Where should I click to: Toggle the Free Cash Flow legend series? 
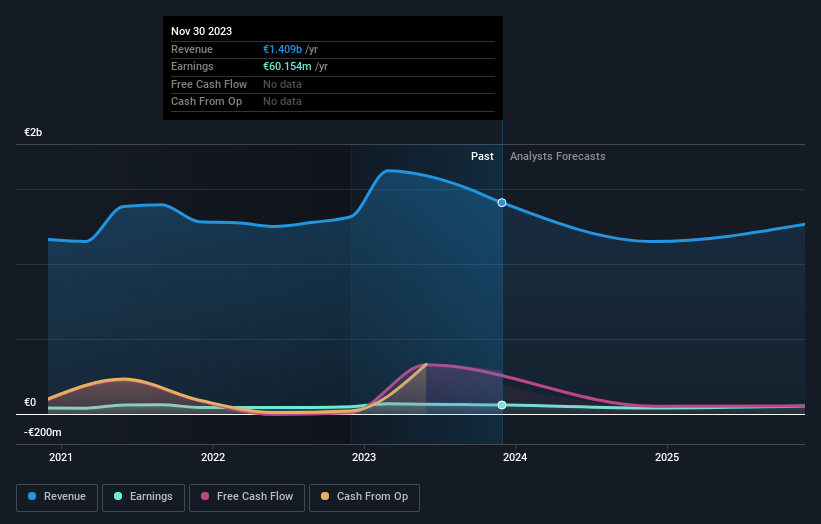pyautogui.click(x=247, y=497)
